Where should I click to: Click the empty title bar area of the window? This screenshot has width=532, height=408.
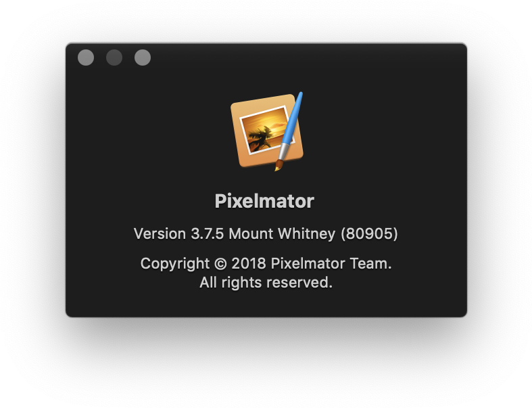pos(306,56)
